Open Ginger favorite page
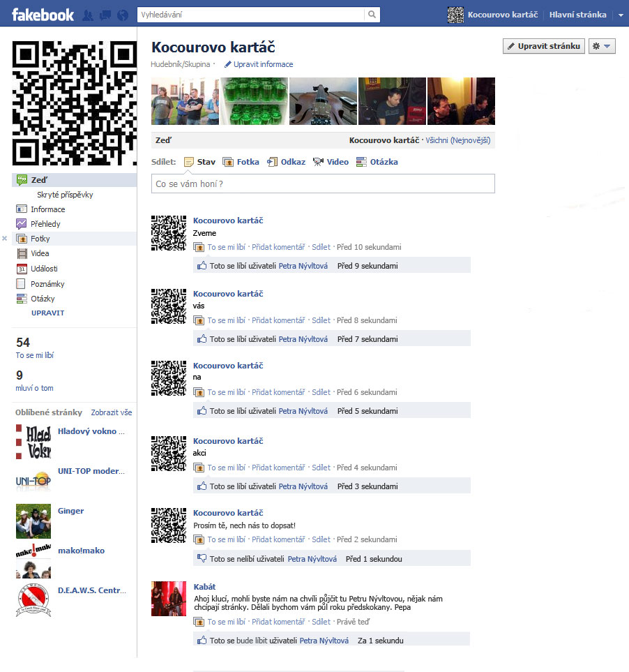This screenshot has width=629, height=672. (x=70, y=511)
